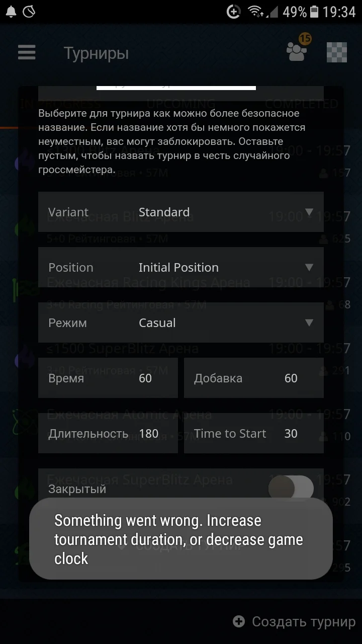Dismiss the Something went wrong toast

(181, 539)
